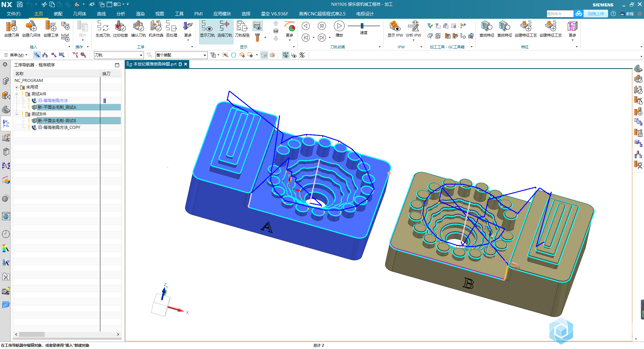This screenshot has width=644, height=349.
Task: Open the 整个装配 scope combo box
Action: coord(181,55)
